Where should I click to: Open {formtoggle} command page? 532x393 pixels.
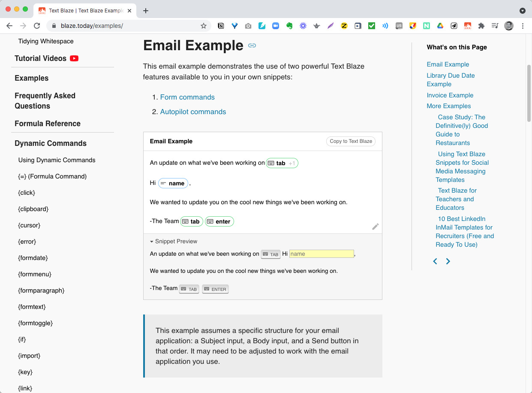(36, 323)
